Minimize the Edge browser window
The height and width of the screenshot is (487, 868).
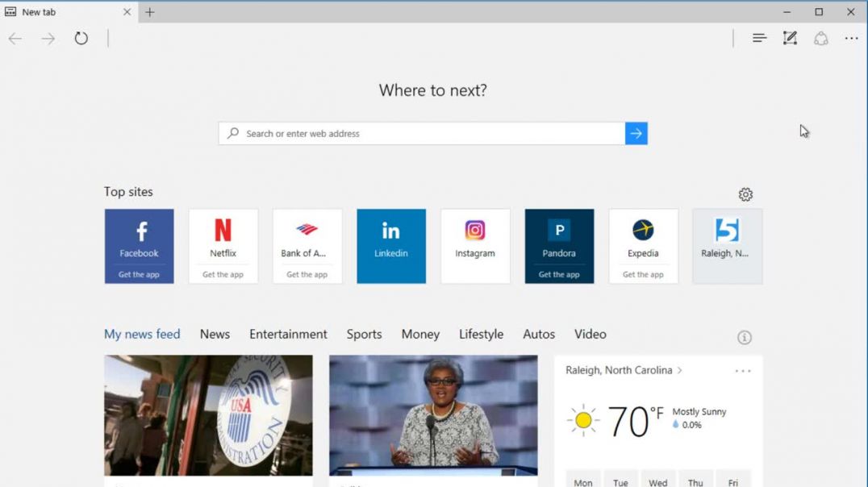(x=787, y=11)
